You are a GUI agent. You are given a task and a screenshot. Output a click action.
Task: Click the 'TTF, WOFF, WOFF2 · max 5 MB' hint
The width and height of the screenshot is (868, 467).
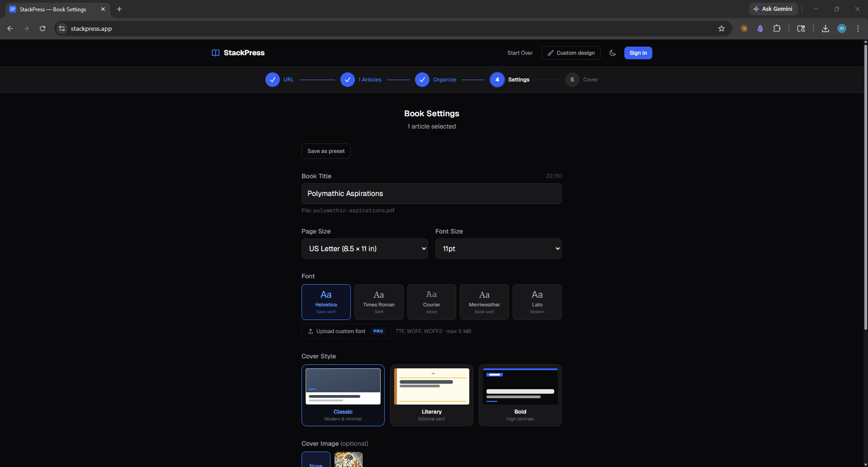433,331
